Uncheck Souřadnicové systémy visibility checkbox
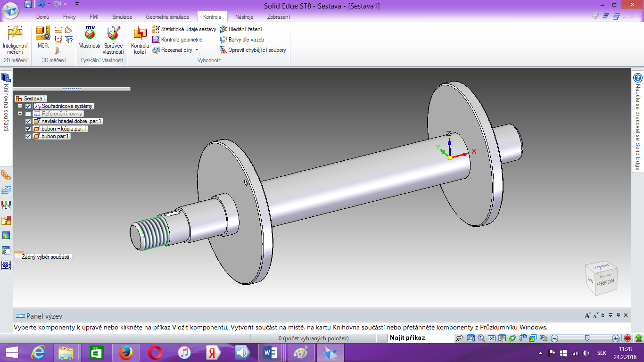 coord(28,106)
